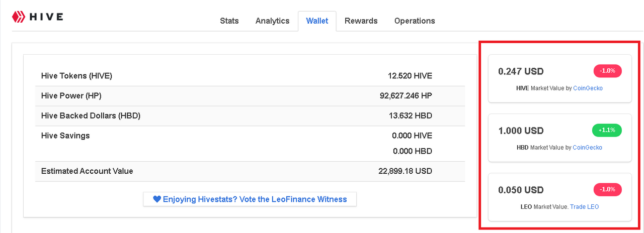Click Vote the LeoFinance Witness button
The height and width of the screenshot is (233, 644).
coord(250,199)
